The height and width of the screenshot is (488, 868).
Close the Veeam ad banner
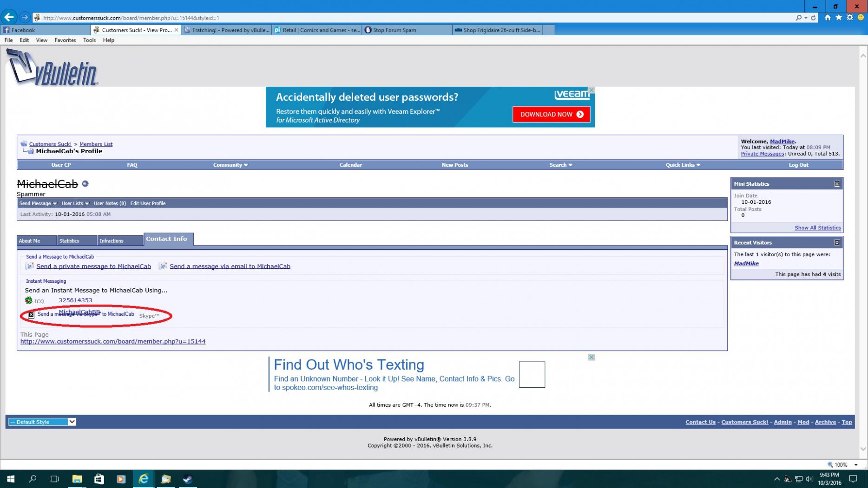point(591,90)
